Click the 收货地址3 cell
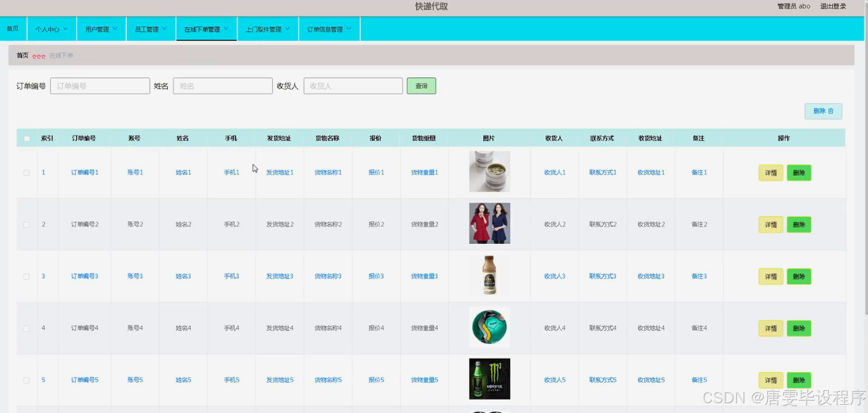868x413 pixels. tap(651, 276)
